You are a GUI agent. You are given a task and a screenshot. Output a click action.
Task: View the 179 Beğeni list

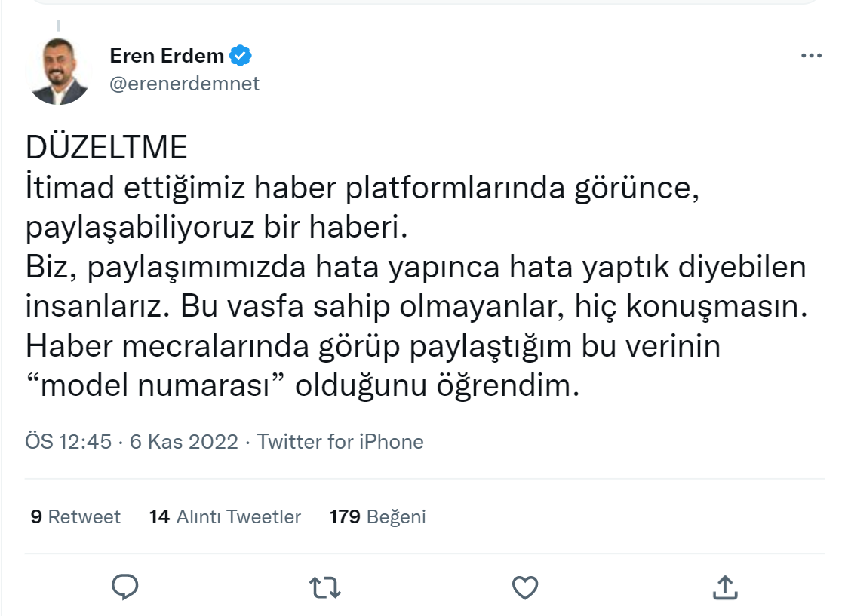(x=377, y=516)
